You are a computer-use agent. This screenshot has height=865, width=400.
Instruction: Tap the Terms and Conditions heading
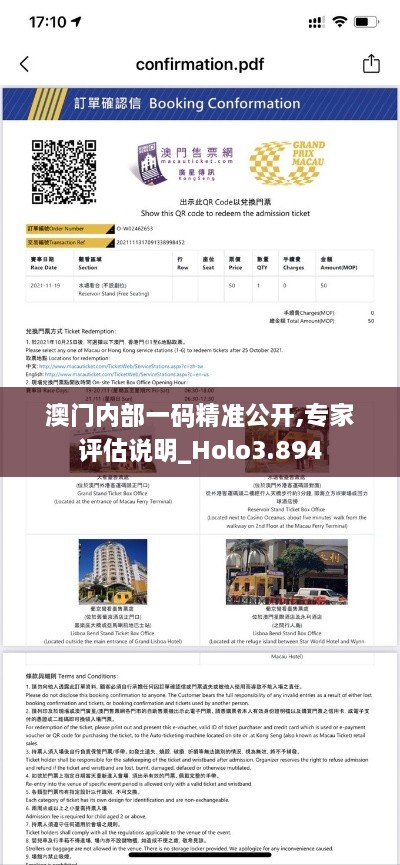(72, 675)
